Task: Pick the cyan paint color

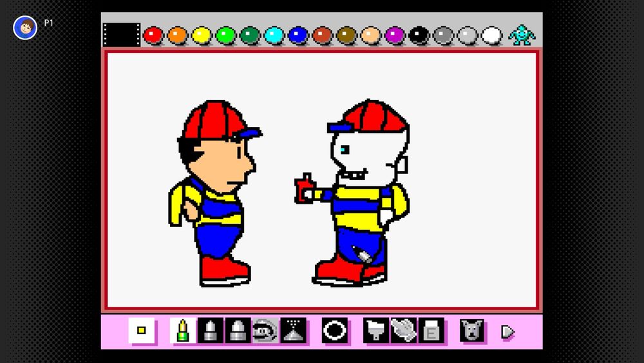Action: pyautogui.click(x=274, y=35)
